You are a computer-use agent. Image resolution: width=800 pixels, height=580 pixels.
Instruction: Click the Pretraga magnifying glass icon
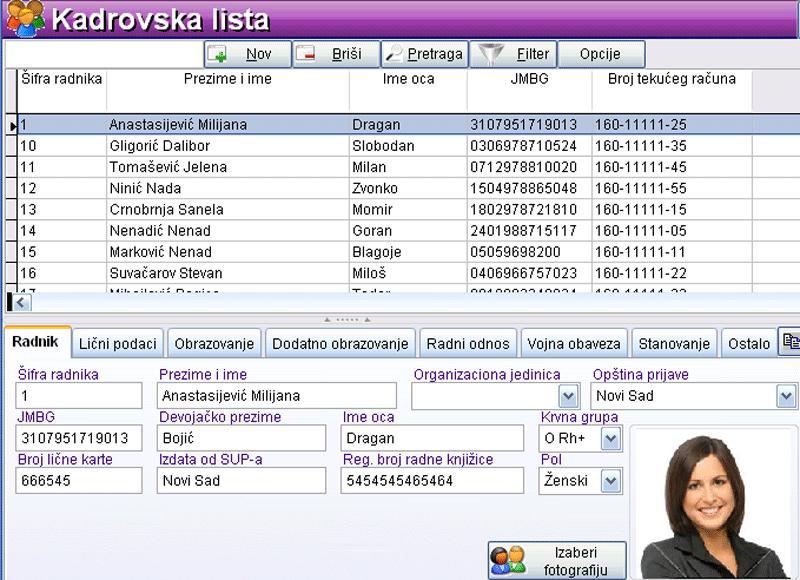point(393,54)
